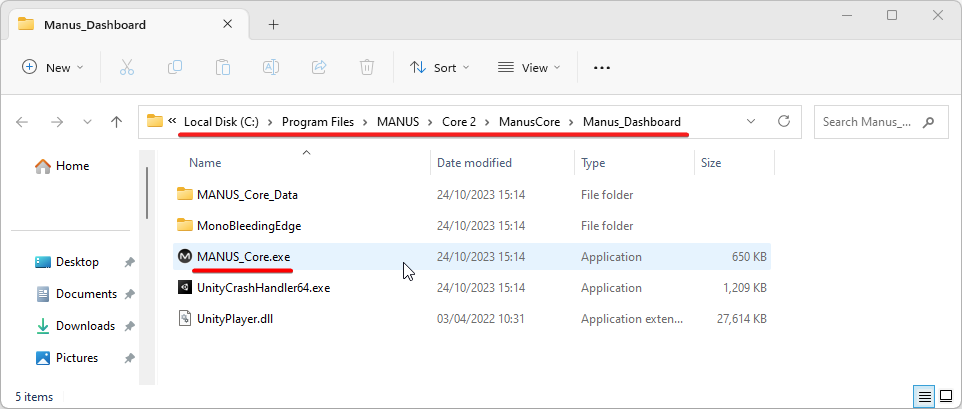Click the Share icon in toolbar

(319, 67)
